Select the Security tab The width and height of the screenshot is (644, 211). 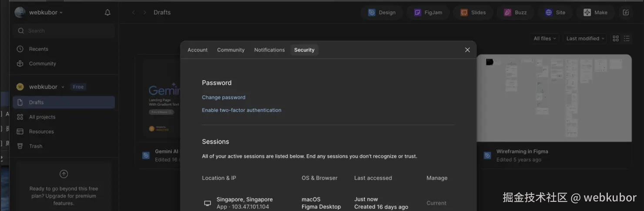click(304, 50)
